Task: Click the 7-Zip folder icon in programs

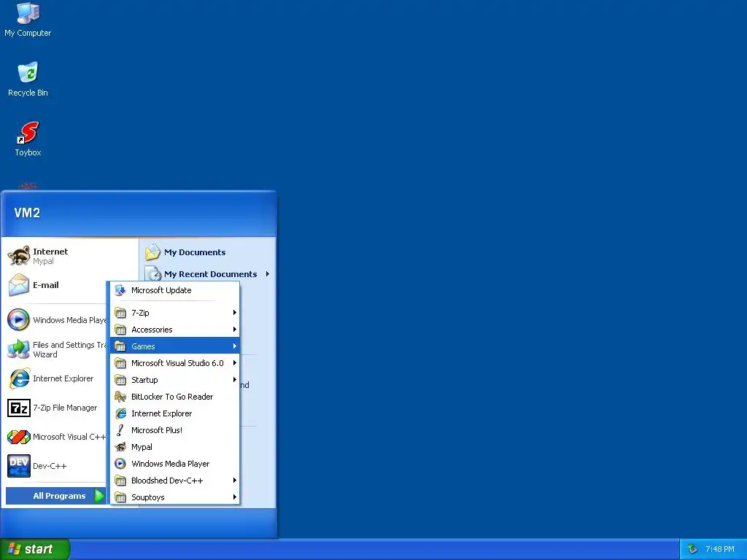Action: [x=120, y=313]
